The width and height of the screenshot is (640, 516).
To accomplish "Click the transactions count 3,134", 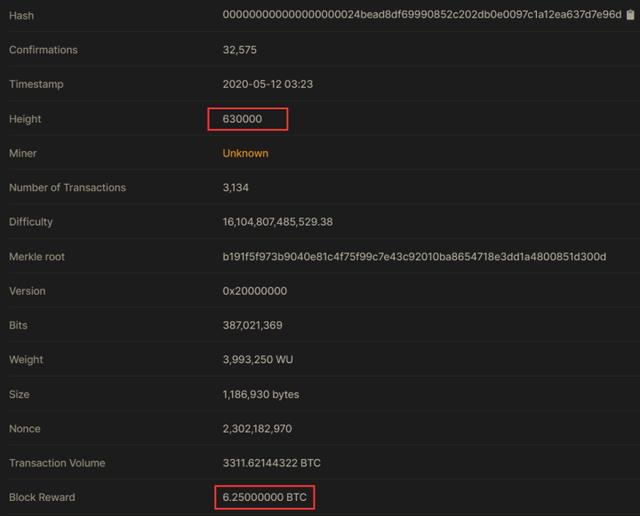I will (x=236, y=188).
